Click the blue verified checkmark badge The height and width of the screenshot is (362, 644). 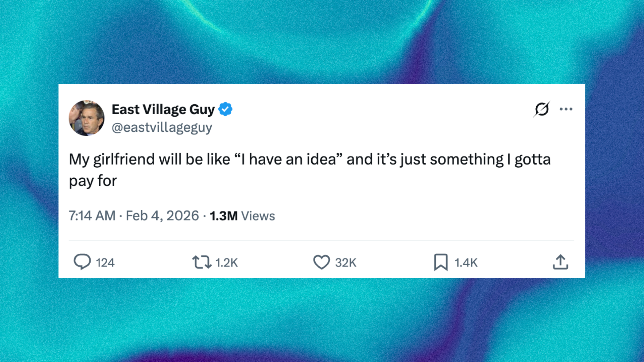(225, 109)
